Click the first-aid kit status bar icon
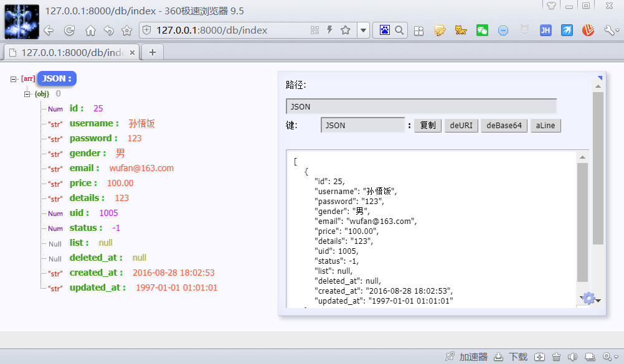624x364 pixels. [x=539, y=357]
